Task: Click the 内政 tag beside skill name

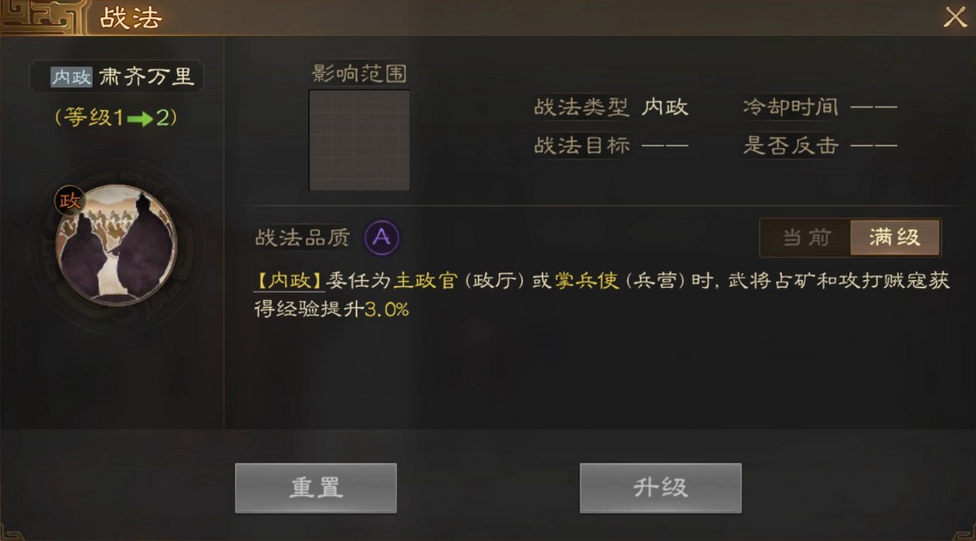Action: click(72, 77)
